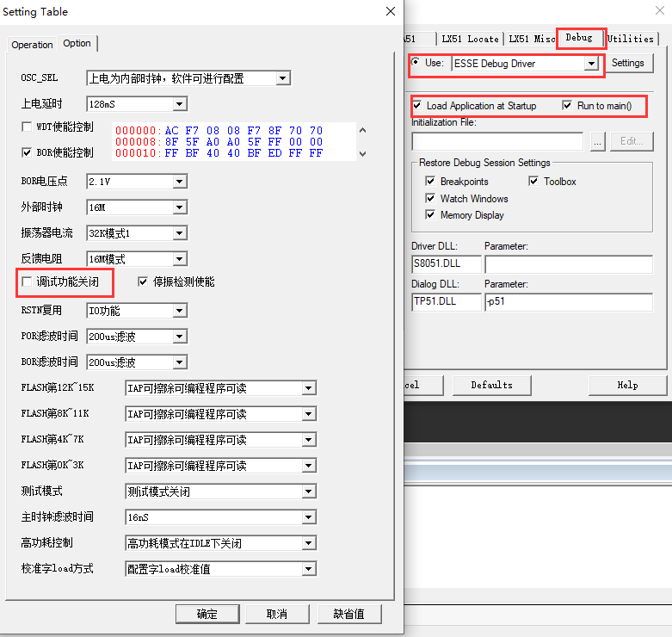
Task: Click the hex data scroll down arrow
Action: 362,153
